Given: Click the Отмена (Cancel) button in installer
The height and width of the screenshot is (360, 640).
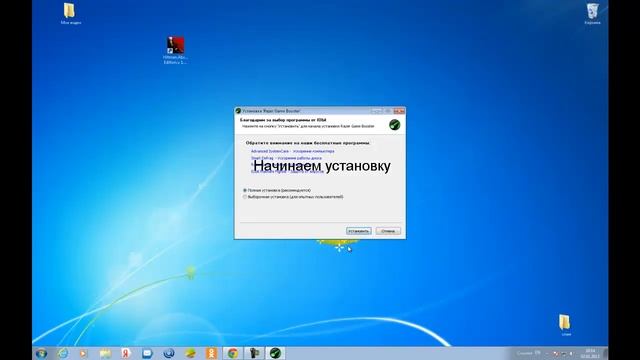Looking at the screenshot, I should (388, 231).
